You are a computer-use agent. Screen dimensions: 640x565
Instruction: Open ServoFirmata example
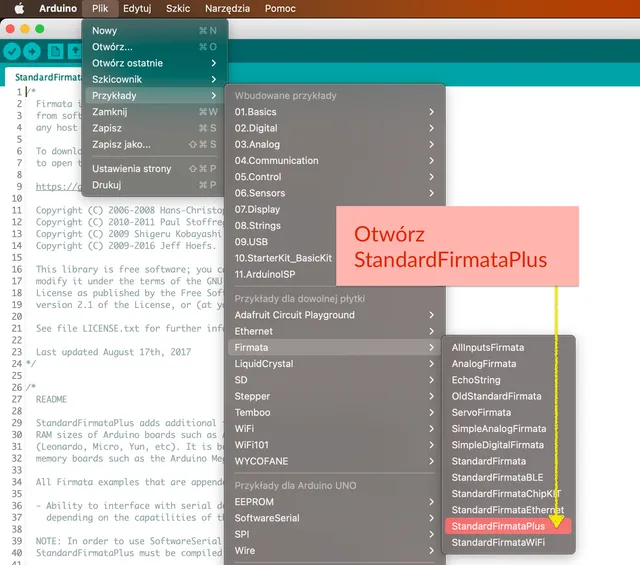tap(508, 412)
